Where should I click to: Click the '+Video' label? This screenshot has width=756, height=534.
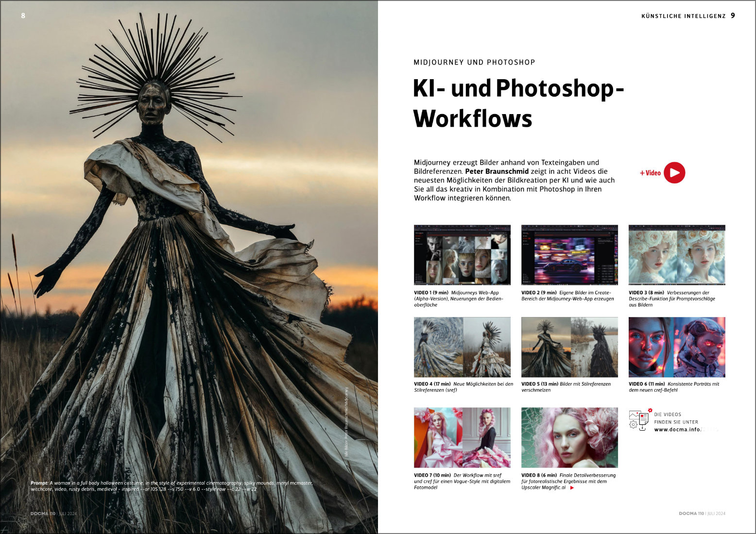coord(650,173)
